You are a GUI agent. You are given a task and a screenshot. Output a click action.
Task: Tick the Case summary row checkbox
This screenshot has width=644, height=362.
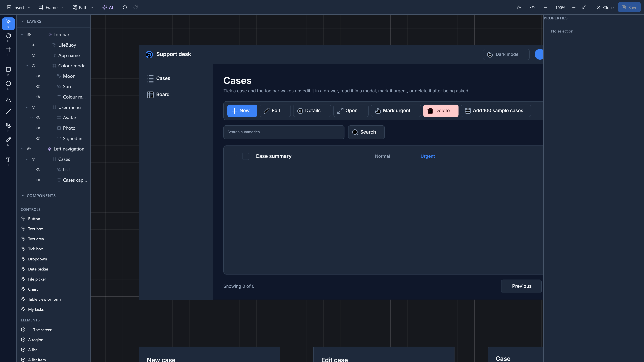point(246,156)
